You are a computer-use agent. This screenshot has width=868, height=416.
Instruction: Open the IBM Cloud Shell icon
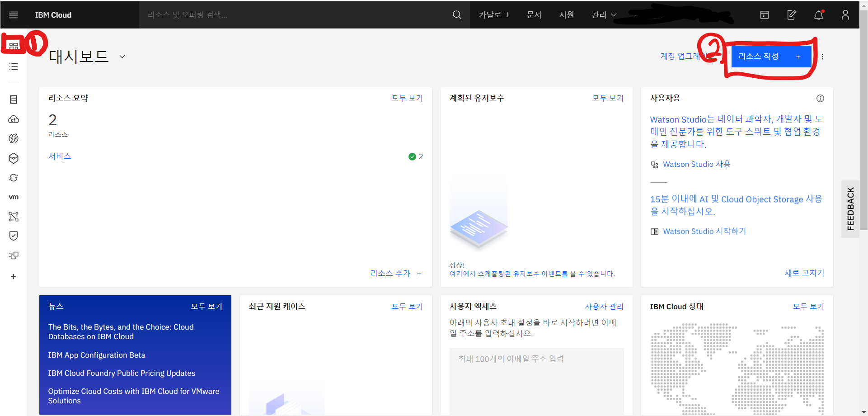[x=765, y=15]
